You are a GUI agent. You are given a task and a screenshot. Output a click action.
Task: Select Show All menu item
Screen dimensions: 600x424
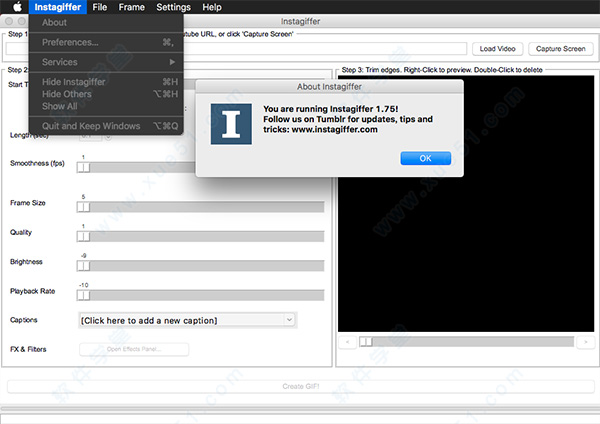(106, 106)
